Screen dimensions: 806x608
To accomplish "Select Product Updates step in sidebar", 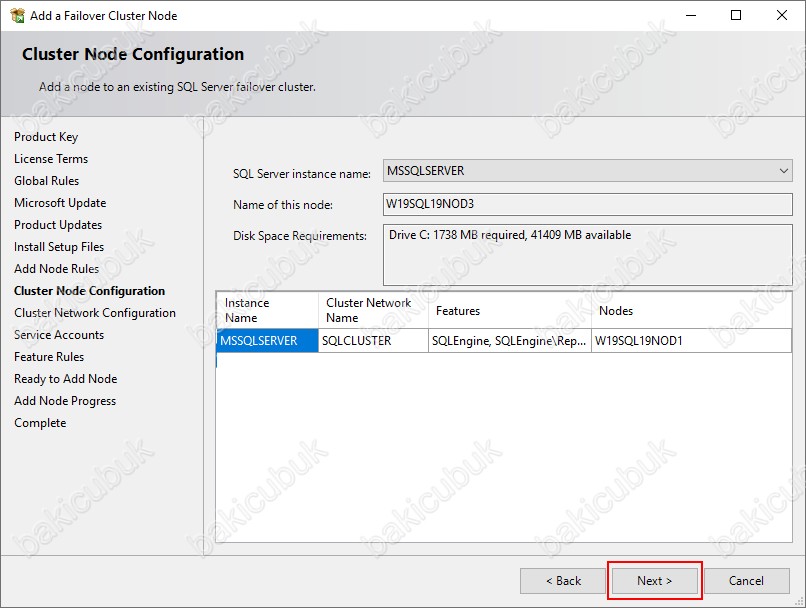I will [58, 225].
